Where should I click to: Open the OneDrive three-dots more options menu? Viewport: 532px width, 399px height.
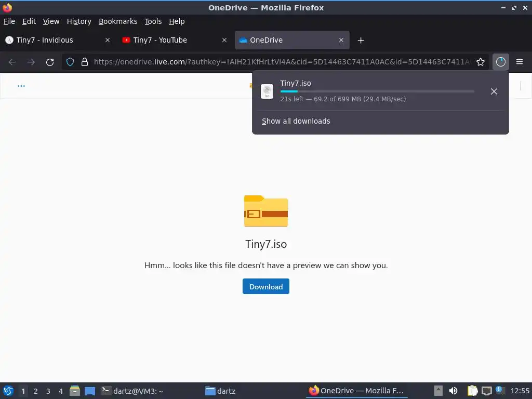21,86
